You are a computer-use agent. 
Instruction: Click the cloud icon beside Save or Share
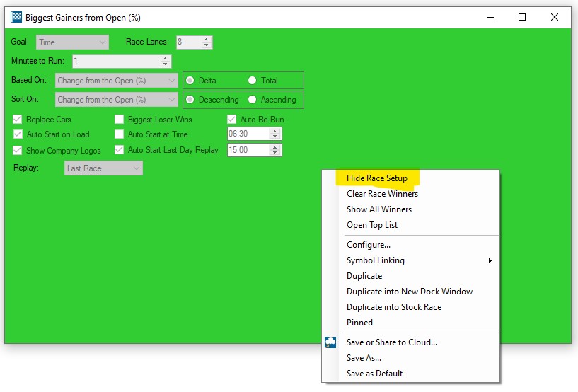[x=330, y=342]
